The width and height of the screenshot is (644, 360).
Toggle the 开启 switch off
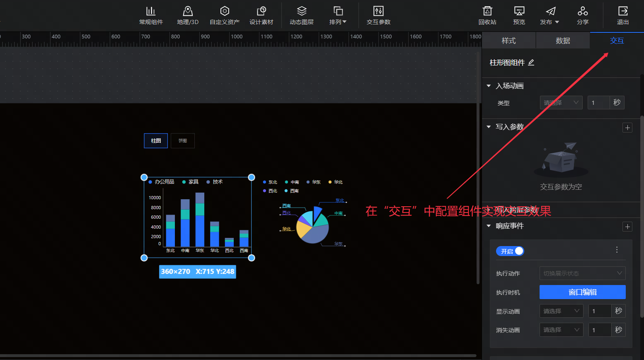tap(510, 251)
